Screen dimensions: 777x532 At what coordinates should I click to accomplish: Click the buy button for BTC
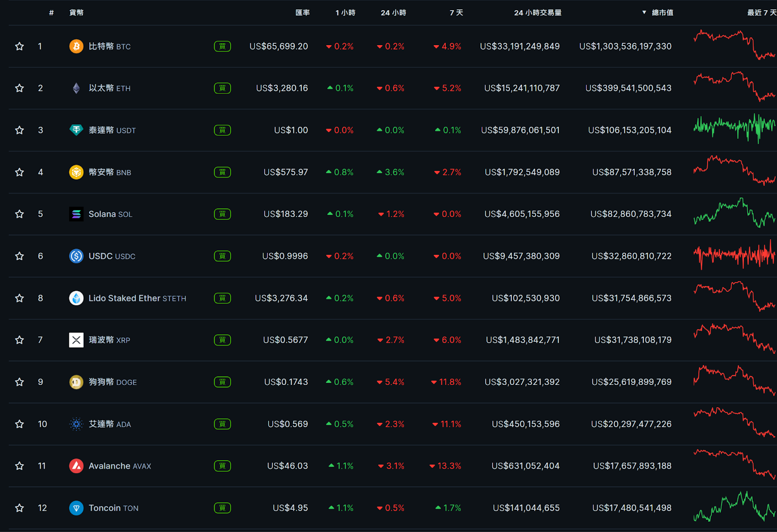[222, 46]
